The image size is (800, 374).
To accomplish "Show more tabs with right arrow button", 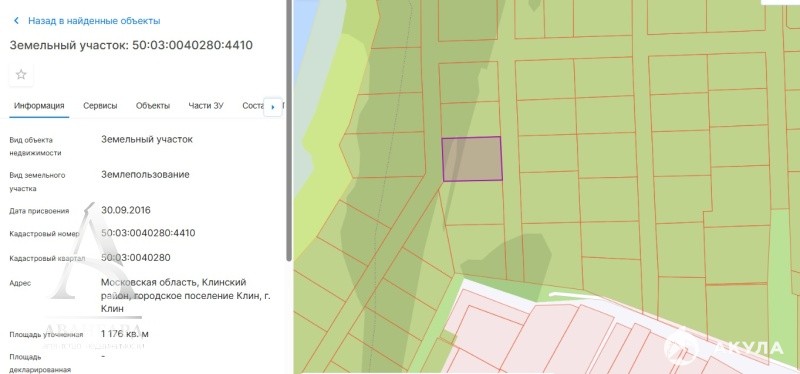I will (273, 107).
